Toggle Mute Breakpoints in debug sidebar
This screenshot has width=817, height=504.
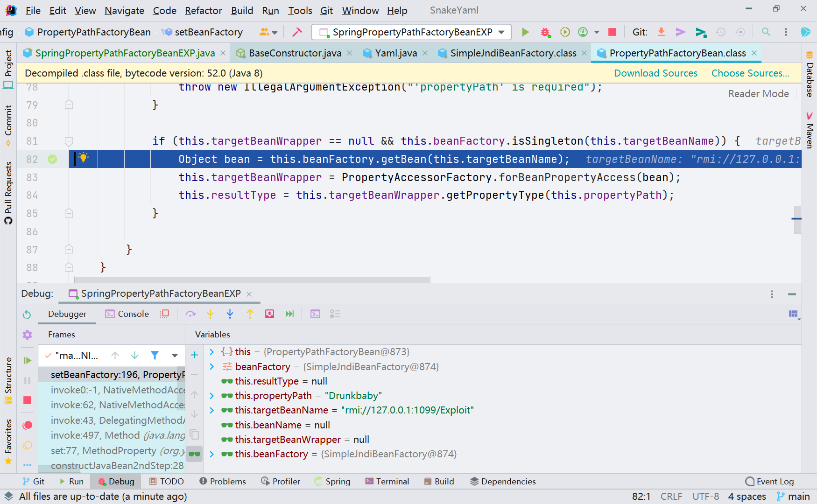pos(28,445)
